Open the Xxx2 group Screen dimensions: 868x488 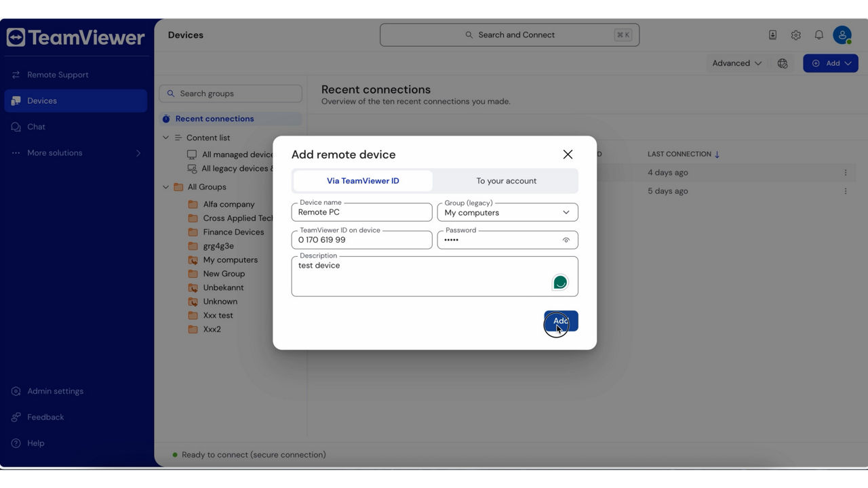pyautogui.click(x=212, y=329)
